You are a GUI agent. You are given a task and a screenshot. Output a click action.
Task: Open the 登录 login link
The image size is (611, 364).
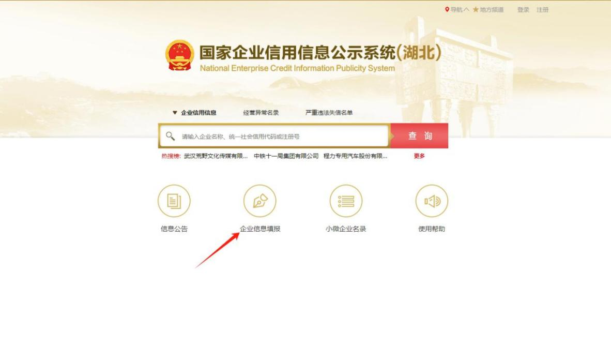pos(523,10)
